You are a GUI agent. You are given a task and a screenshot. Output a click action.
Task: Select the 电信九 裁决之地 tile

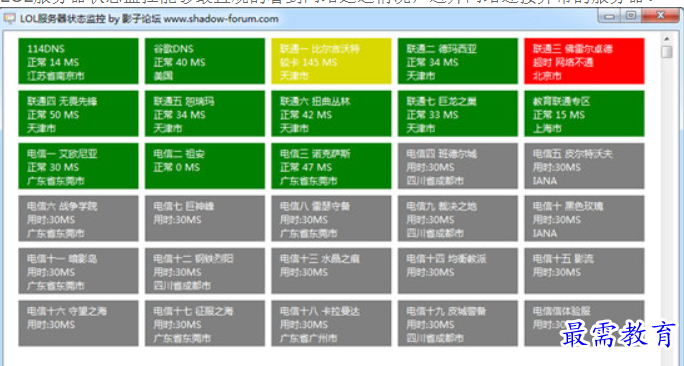[x=458, y=218]
